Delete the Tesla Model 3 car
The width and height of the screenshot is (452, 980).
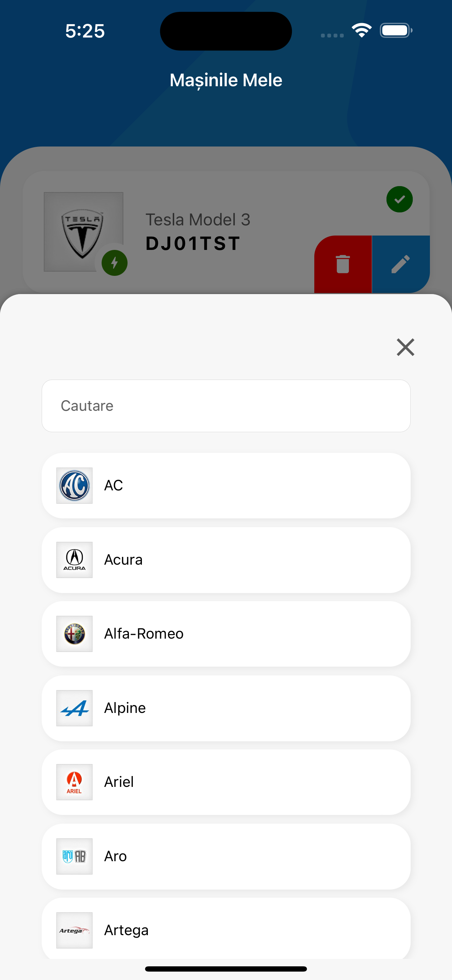[343, 264]
